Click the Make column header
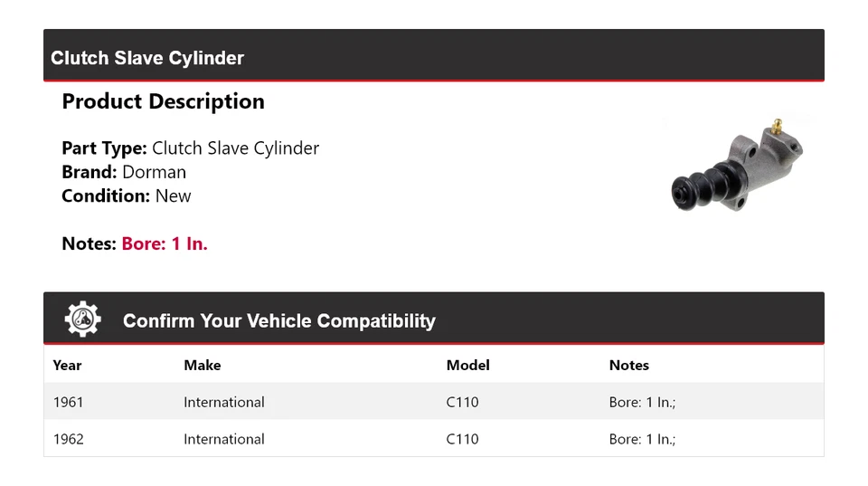Screen dimensions: 868x486 tap(202, 366)
